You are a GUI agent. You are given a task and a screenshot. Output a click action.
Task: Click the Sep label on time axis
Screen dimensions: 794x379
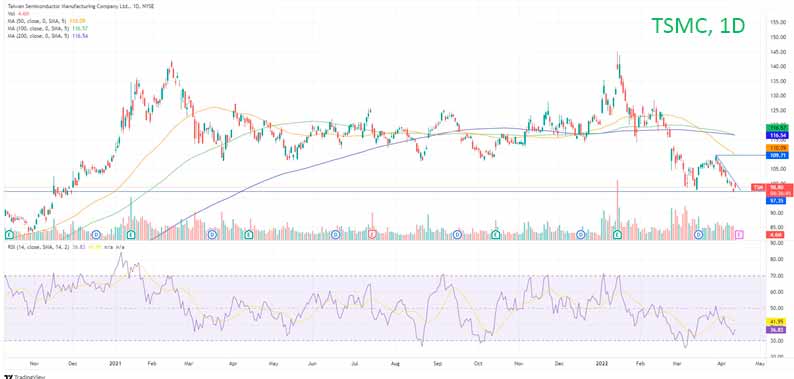click(439, 363)
